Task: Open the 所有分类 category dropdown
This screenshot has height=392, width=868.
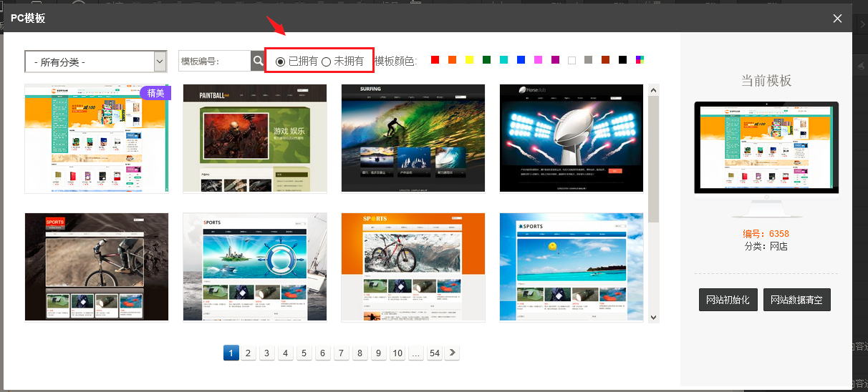Action: (96, 62)
